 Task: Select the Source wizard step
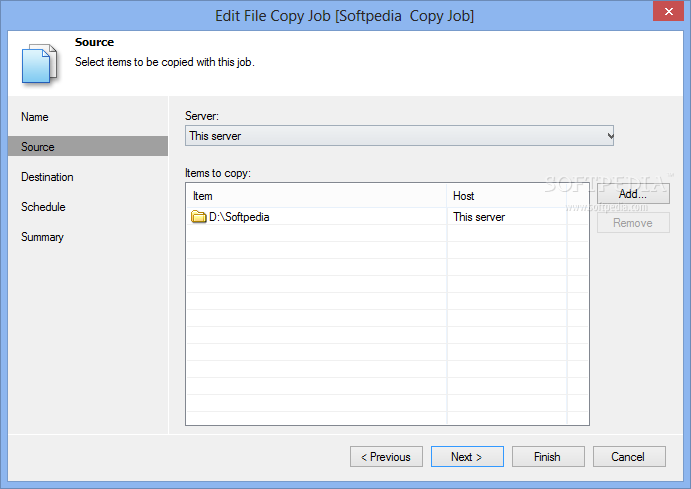pyautogui.click(x=88, y=146)
